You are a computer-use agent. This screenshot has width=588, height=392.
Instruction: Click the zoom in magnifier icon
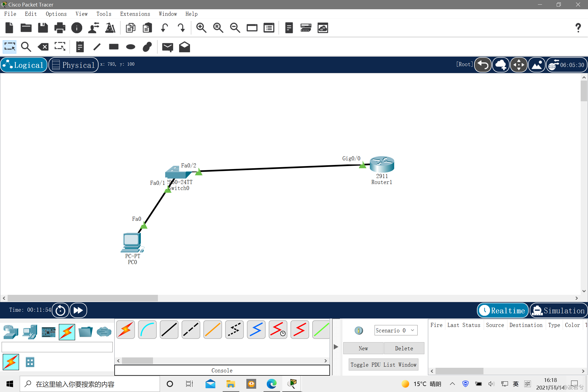click(x=201, y=27)
